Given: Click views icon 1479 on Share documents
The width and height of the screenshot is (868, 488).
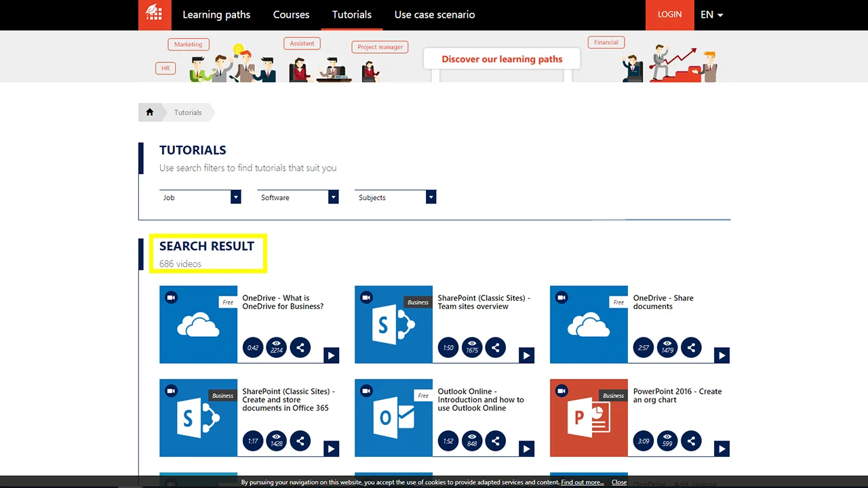Looking at the screenshot, I should click(x=667, y=348).
